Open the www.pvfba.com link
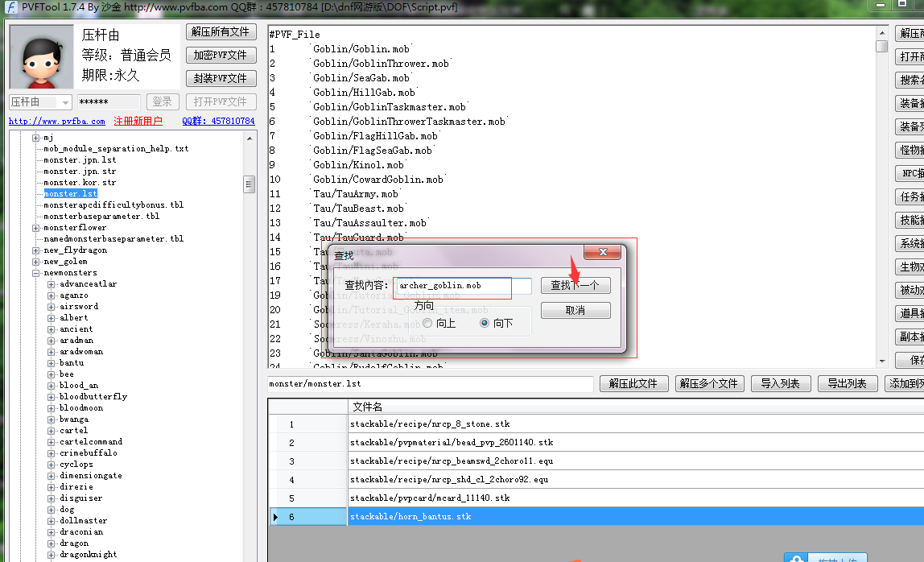Image resolution: width=924 pixels, height=562 pixels. point(56,122)
